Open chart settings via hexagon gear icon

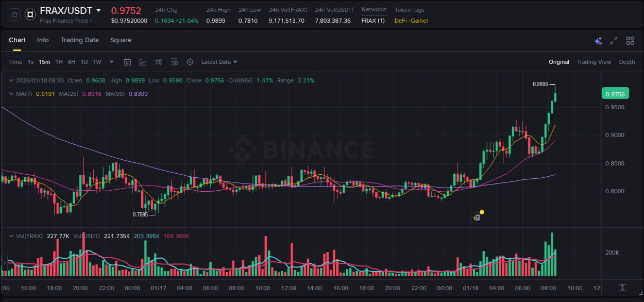(190, 62)
